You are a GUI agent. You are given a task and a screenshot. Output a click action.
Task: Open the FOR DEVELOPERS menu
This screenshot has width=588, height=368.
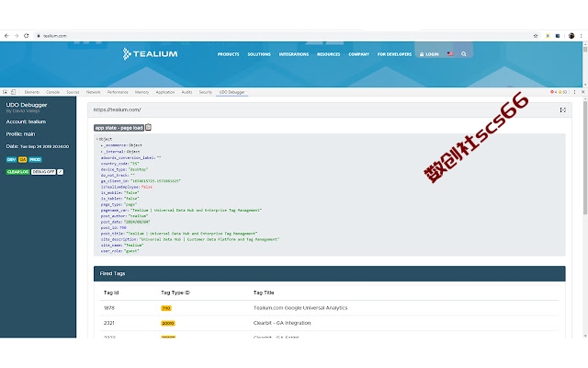(x=394, y=54)
